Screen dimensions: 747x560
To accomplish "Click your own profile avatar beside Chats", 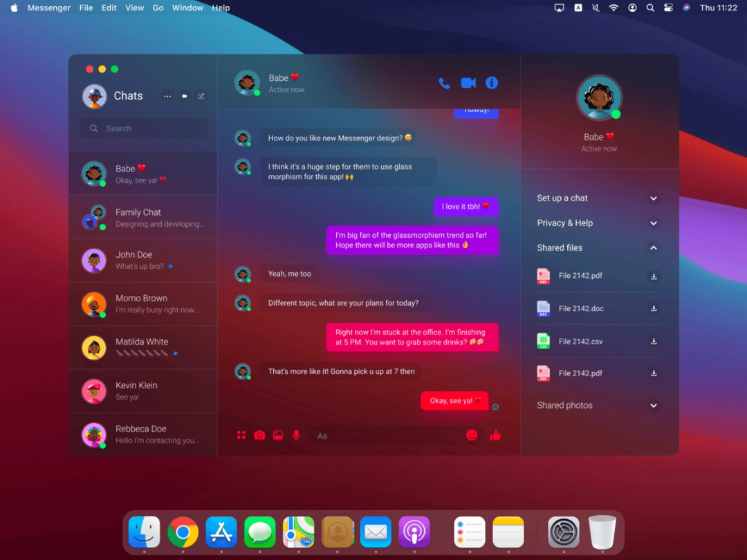I will pos(94,96).
